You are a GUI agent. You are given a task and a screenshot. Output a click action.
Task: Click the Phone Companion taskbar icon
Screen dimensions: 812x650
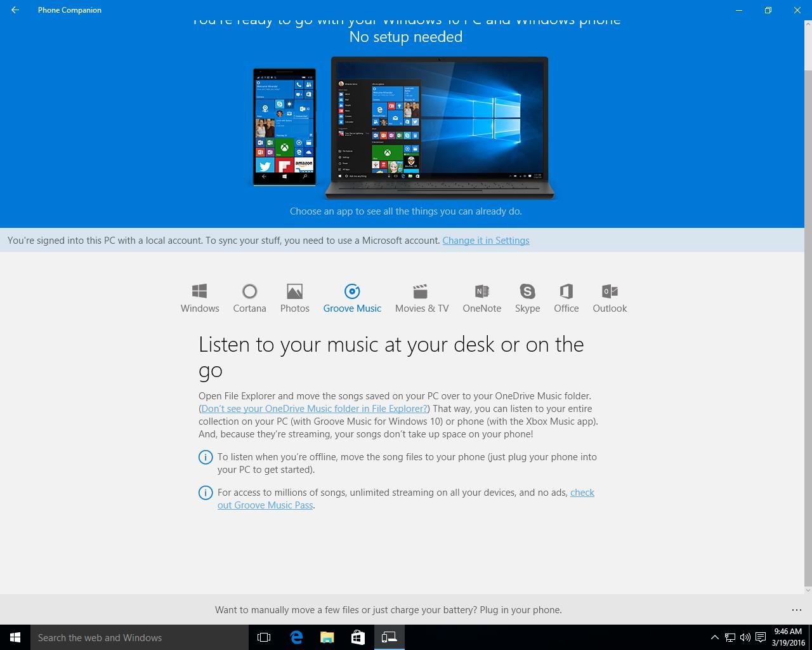[389, 637]
